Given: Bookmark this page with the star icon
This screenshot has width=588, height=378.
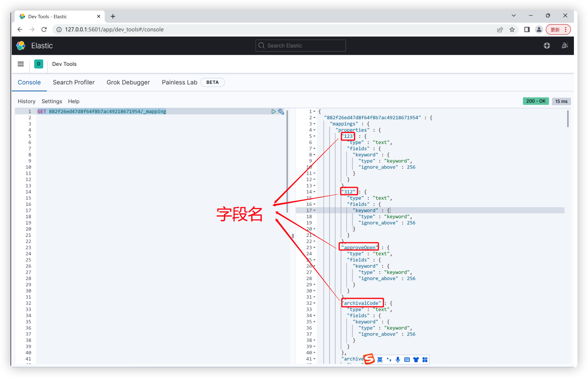Looking at the screenshot, I should (x=512, y=29).
